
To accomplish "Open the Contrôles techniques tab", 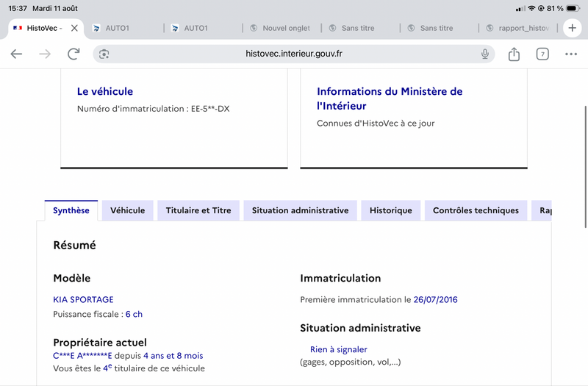I will [x=476, y=210].
